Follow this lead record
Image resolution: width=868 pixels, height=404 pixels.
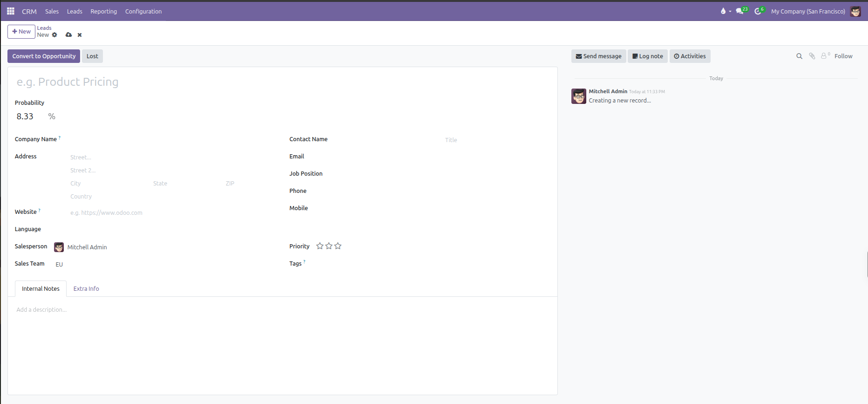pyautogui.click(x=843, y=56)
